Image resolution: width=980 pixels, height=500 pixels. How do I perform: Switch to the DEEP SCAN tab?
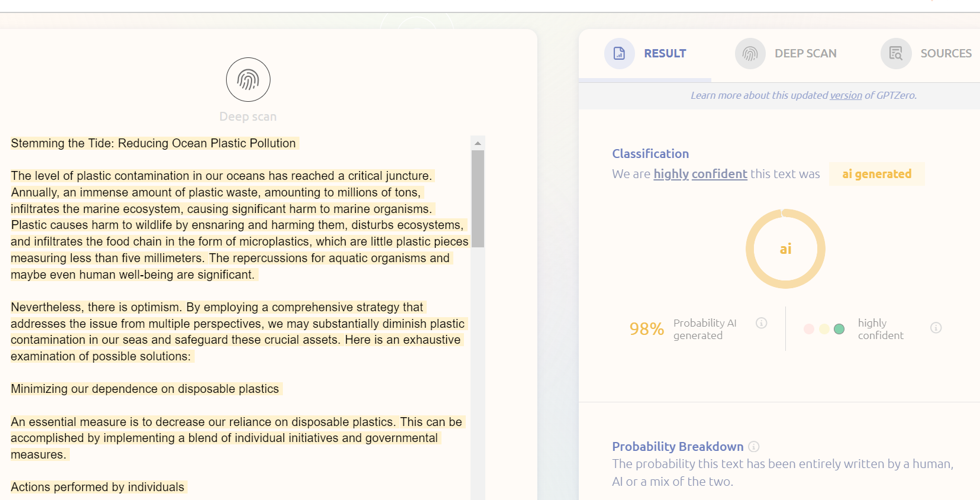tap(805, 54)
